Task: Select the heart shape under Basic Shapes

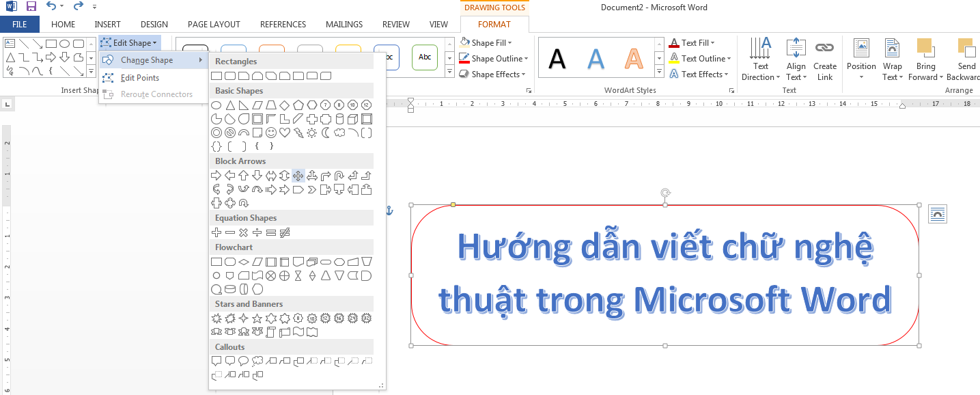Action: pos(284,133)
